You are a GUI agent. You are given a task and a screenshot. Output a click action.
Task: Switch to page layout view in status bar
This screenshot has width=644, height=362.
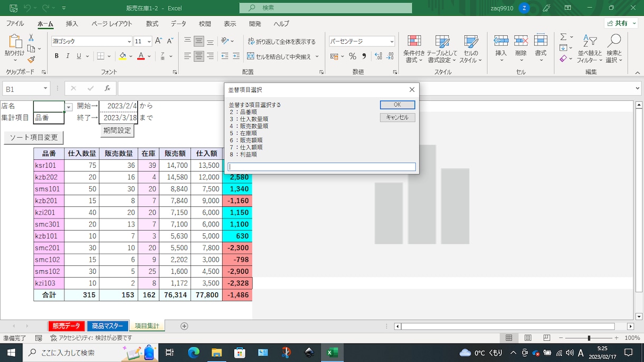528,338
